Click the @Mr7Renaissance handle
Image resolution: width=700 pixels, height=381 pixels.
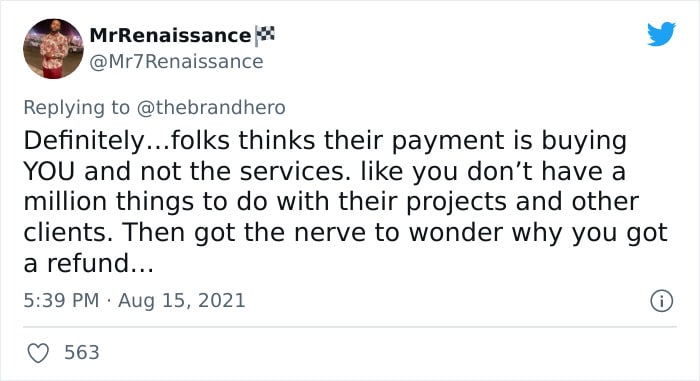tap(176, 62)
